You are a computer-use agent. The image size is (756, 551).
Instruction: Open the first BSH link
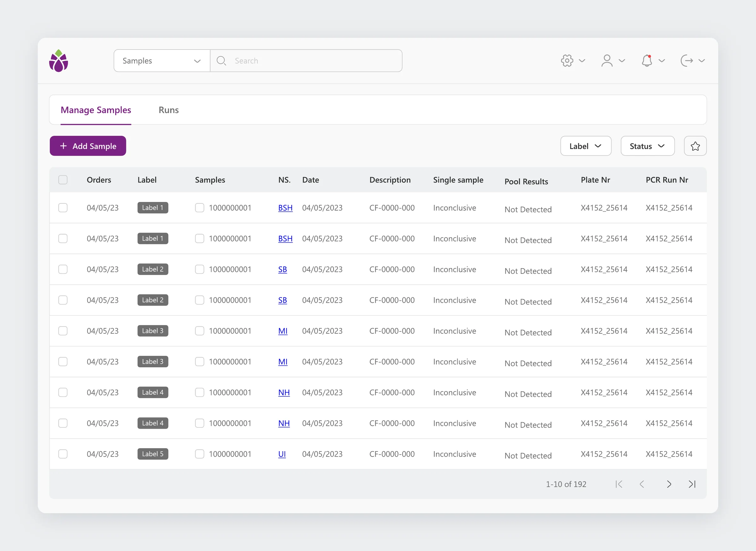[x=285, y=208]
